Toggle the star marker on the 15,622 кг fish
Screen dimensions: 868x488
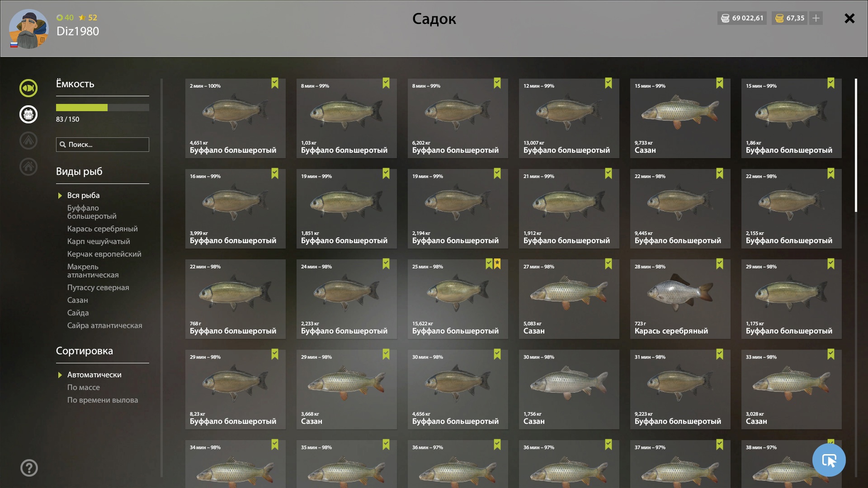pos(497,264)
